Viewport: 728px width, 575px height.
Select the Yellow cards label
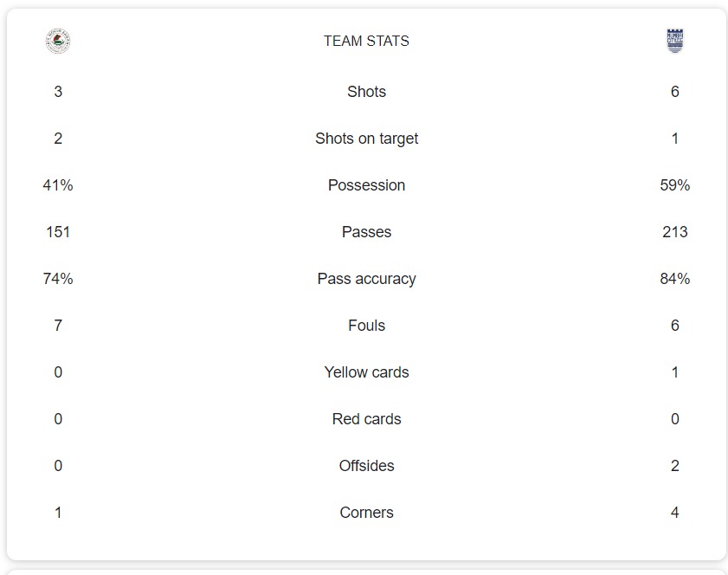[366, 372]
